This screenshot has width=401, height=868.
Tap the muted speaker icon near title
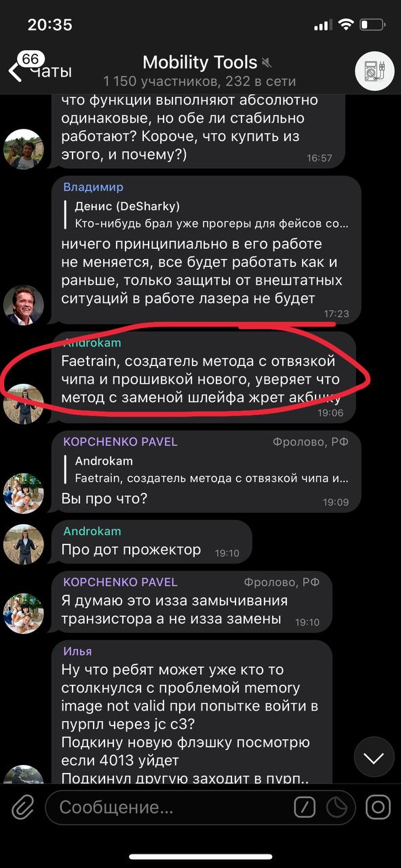pos(267,63)
